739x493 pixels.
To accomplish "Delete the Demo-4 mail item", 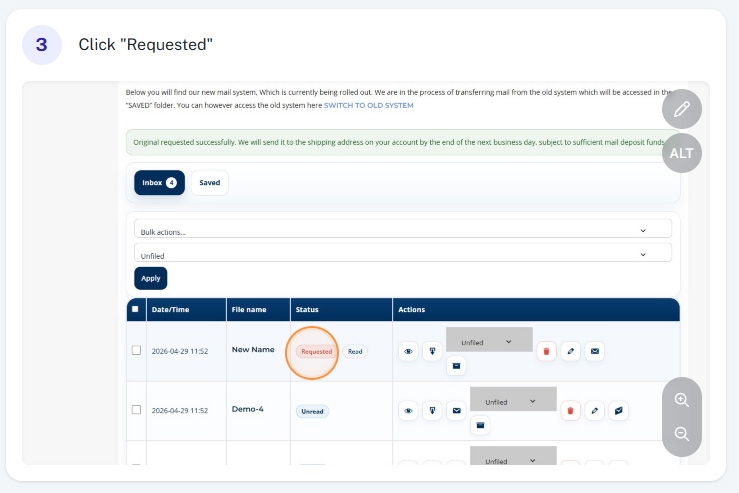I will 570,411.
